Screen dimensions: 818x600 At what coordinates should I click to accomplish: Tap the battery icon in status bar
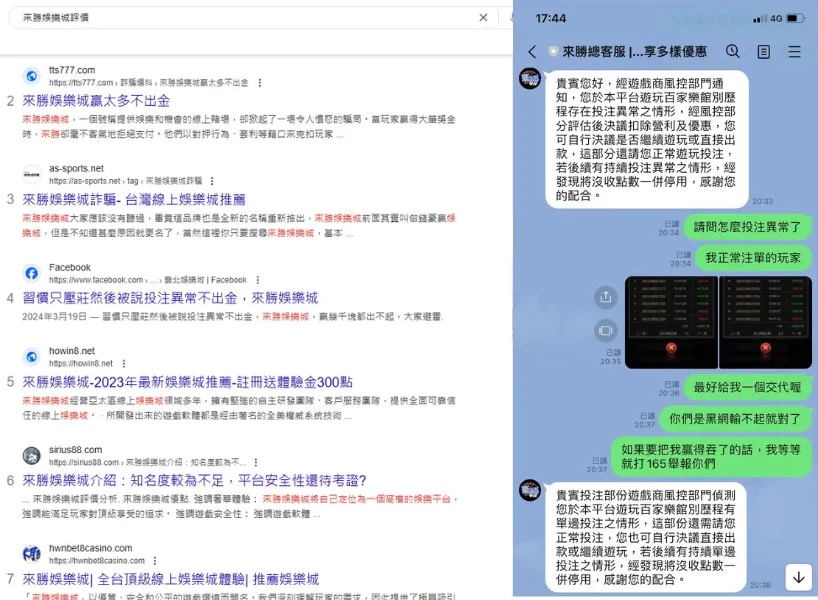tap(795, 19)
